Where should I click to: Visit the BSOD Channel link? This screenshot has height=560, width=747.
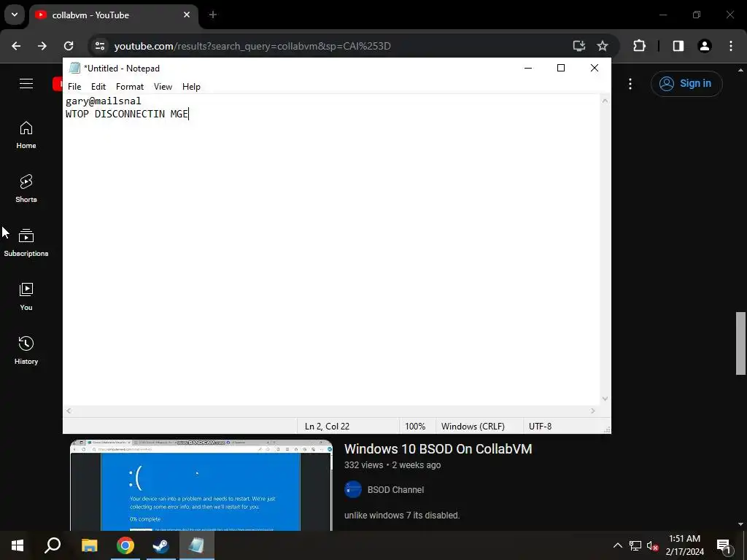coord(395,489)
